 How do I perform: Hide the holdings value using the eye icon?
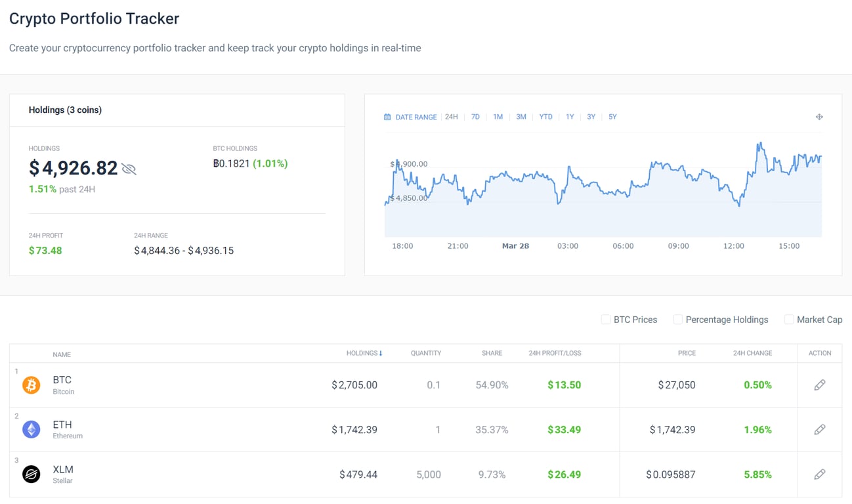(x=129, y=169)
